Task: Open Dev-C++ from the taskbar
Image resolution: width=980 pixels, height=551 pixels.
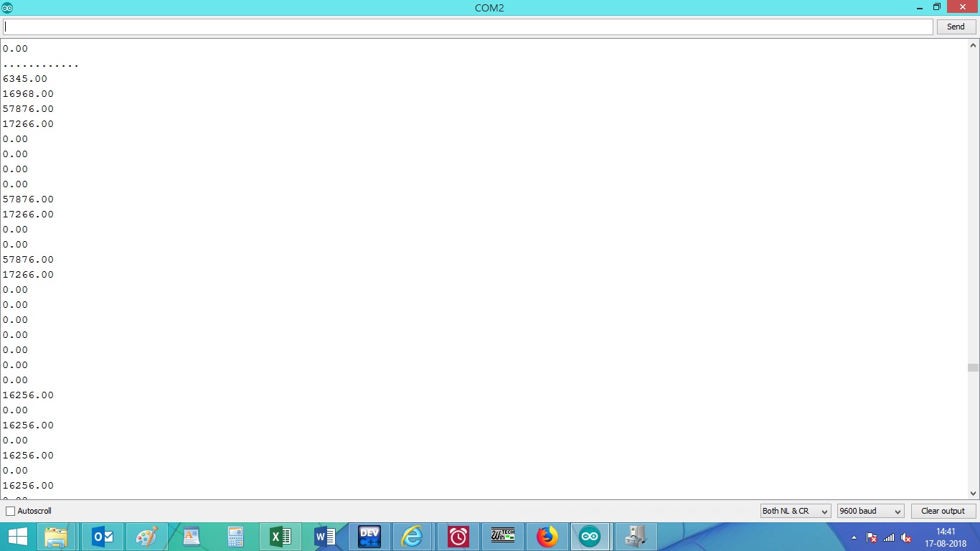Action: pyautogui.click(x=369, y=537)
